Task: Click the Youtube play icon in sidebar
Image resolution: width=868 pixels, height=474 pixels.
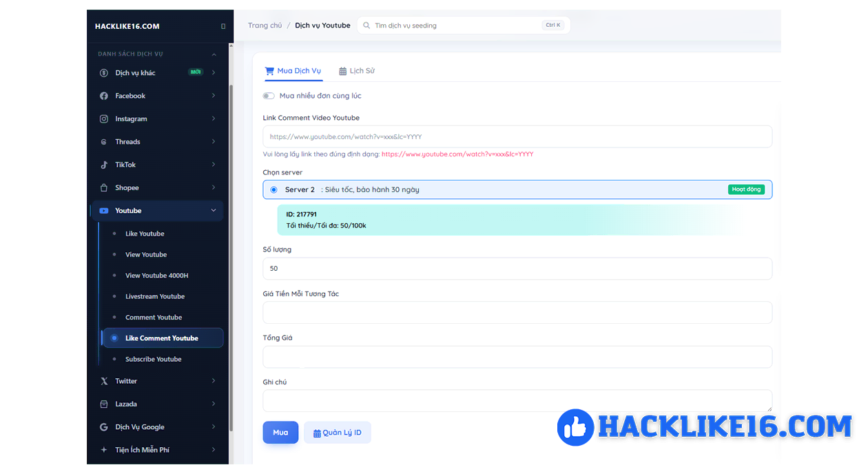Action: 104,211
